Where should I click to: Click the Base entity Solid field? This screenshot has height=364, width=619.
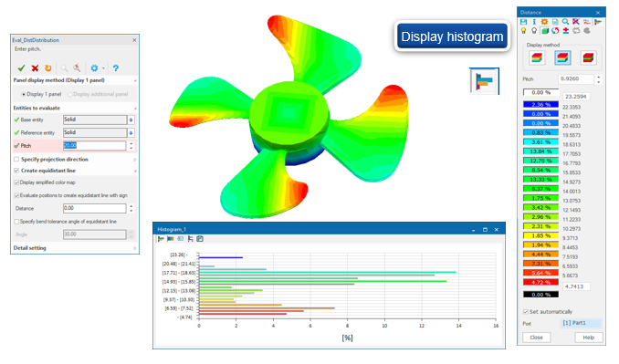95,120
